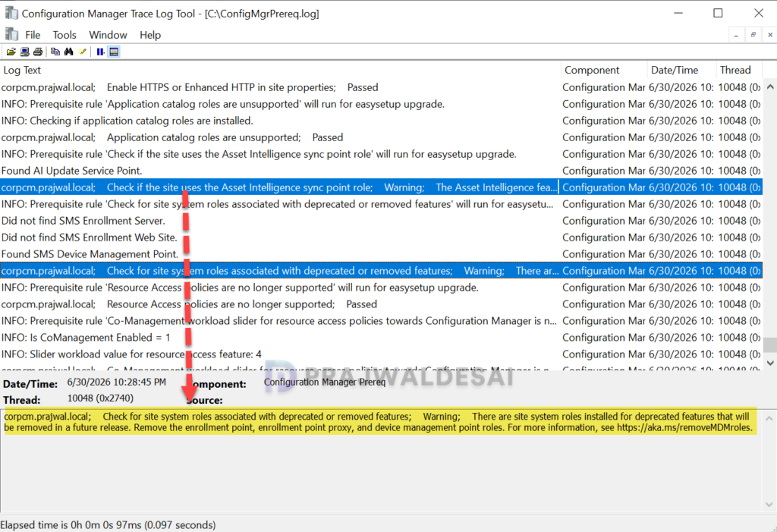Click the Date/Time cell of 'Is CoManagement Enabled' row
Image resolution: width=777 pixels, height=532 pixels.
tap(681, 338)
